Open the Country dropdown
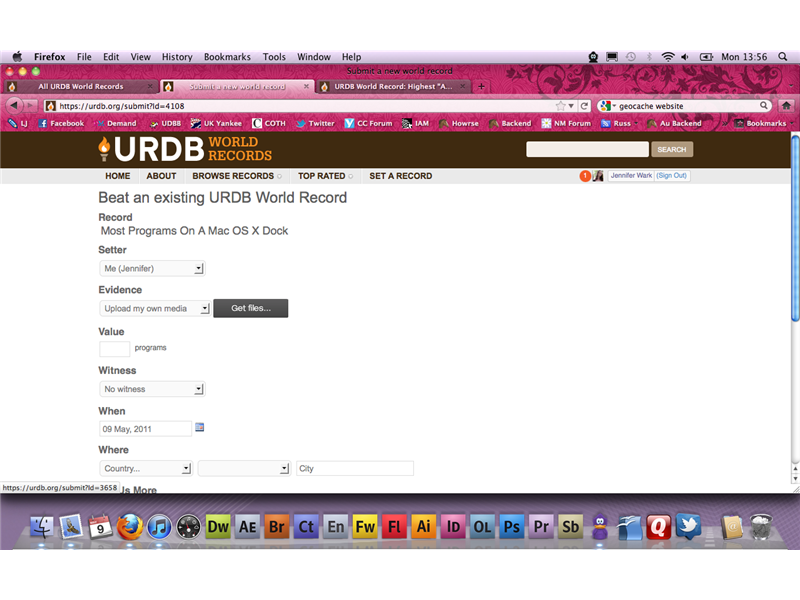800x600 pixels. pyautogui.click(x=146, y=468)
